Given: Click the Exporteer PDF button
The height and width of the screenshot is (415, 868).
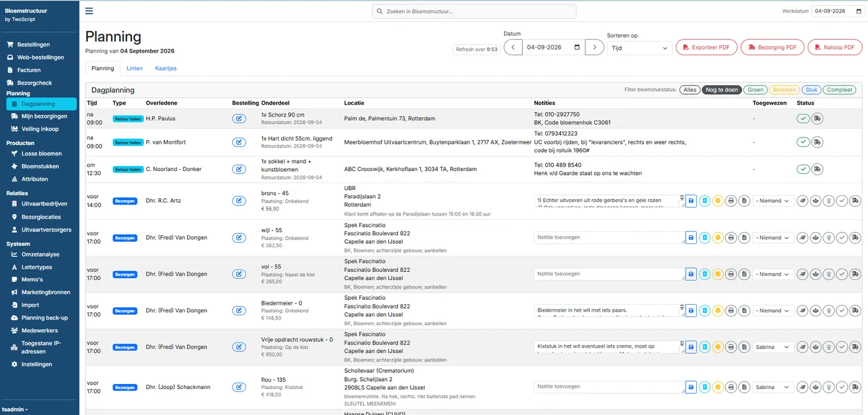Looking at the screenshot, I should [x=706, y=47].
